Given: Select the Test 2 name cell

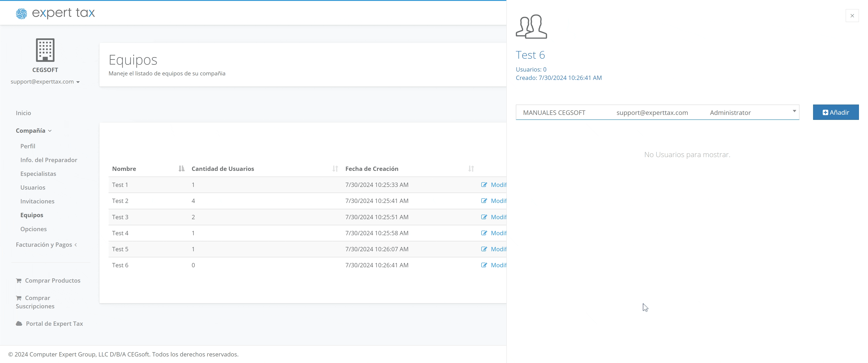Looking at the screenshot, I should [x=120, y=201].
